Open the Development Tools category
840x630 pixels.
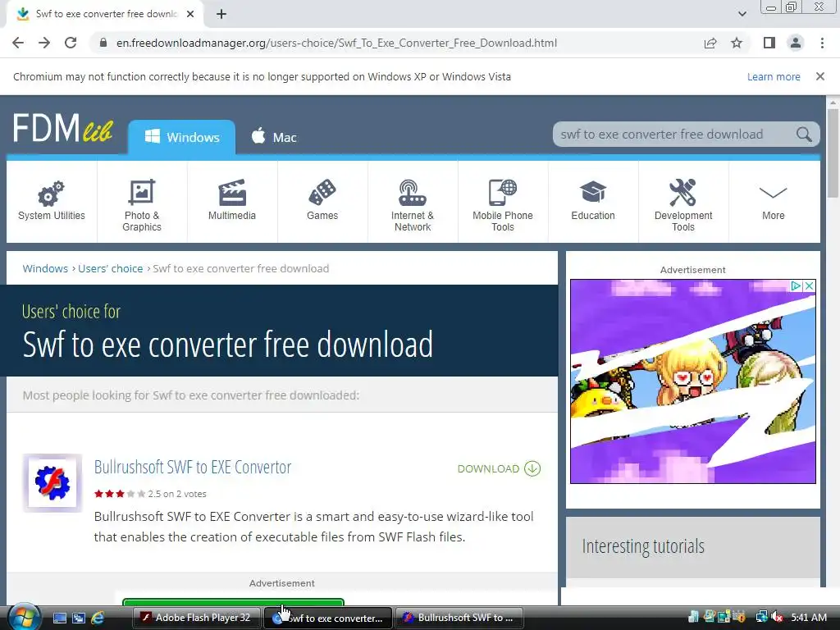click(683, 202)
